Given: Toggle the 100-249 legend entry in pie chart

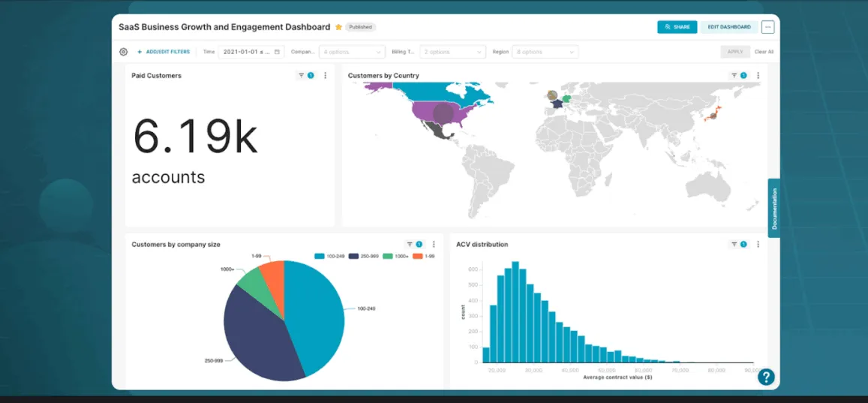Looking at the screenshot, I should [x=330, y=257].
